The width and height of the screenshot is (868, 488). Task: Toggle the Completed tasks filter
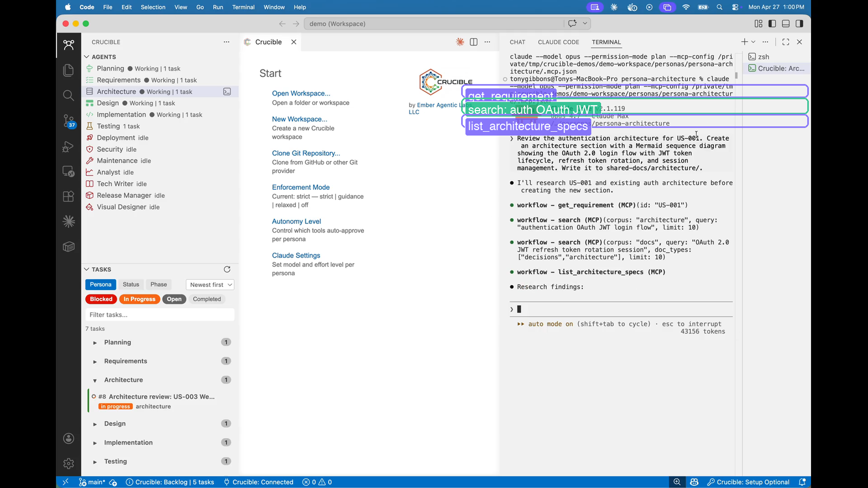point(207,299)
